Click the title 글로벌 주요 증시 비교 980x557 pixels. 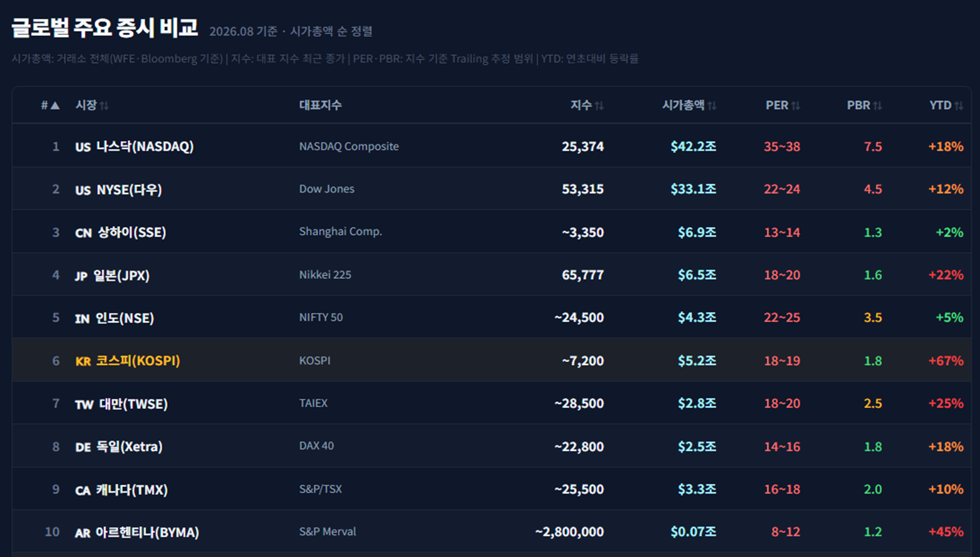(104, 28)
